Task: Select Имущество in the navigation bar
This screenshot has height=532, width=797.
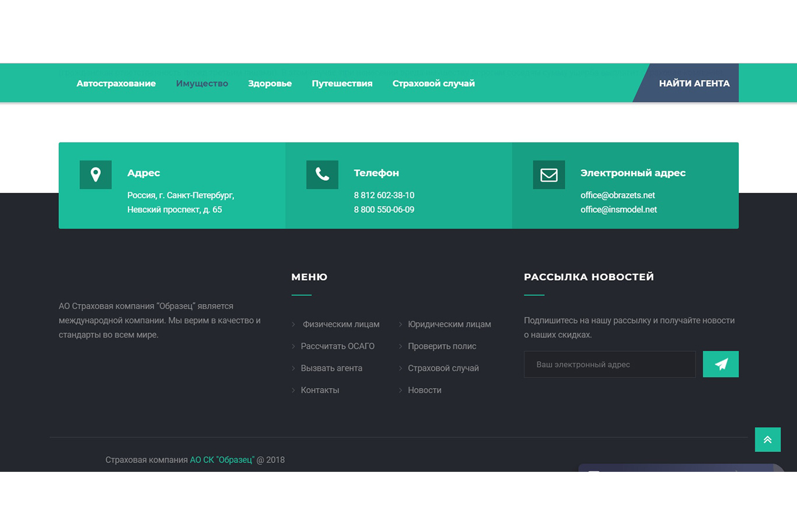Action: click(202, 83)
